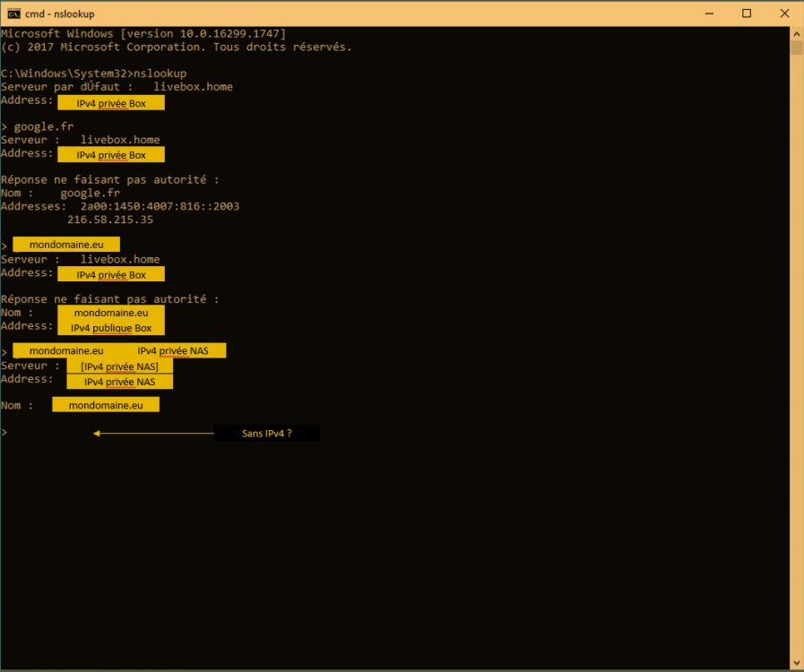Image resolution: width=804 pixels, height=672 pixels.
Task: Click the mondomaine.eu label beside the final "Nom :"
Action: point(105,405)
